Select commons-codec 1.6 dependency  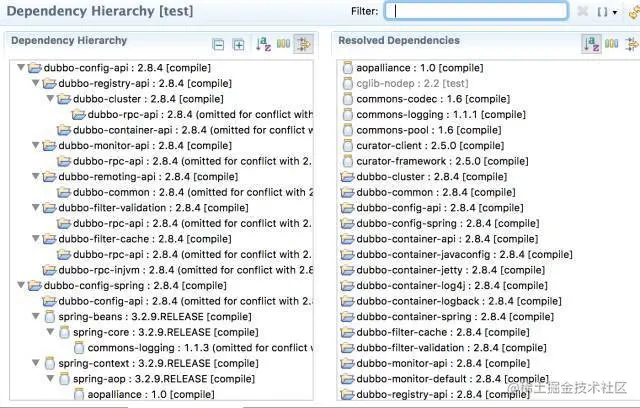(426, 99)
